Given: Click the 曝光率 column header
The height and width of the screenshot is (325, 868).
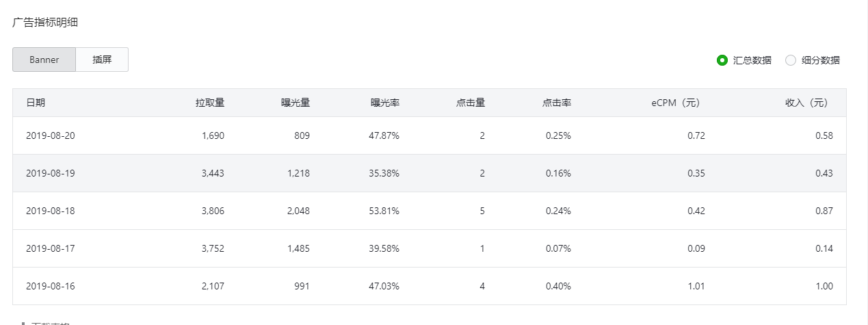Looking at the screenshot, I should click(384, 103).
